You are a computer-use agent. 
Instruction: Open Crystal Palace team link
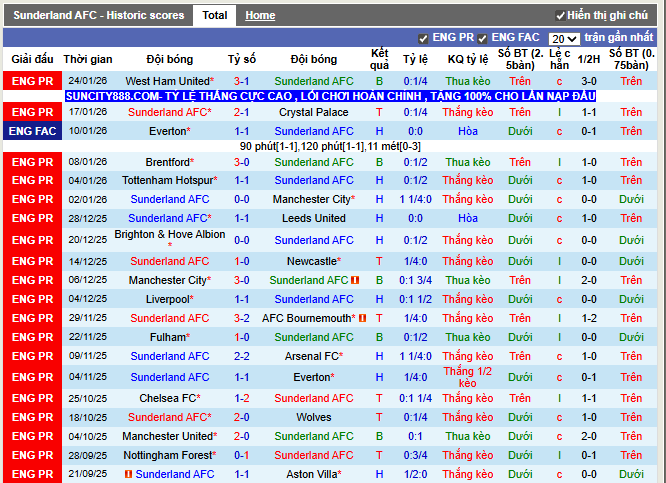pyautogui.click(x=313, y=112)
